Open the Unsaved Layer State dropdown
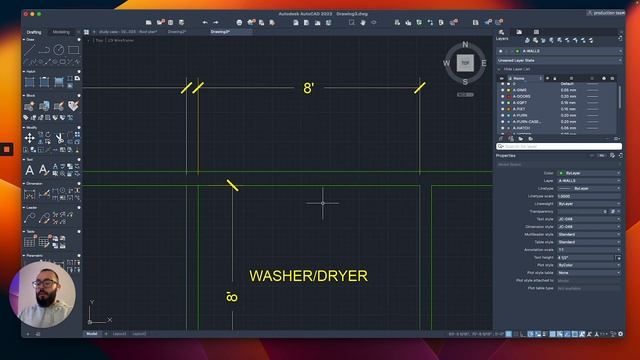640x360 pixels. click(559, 60)
